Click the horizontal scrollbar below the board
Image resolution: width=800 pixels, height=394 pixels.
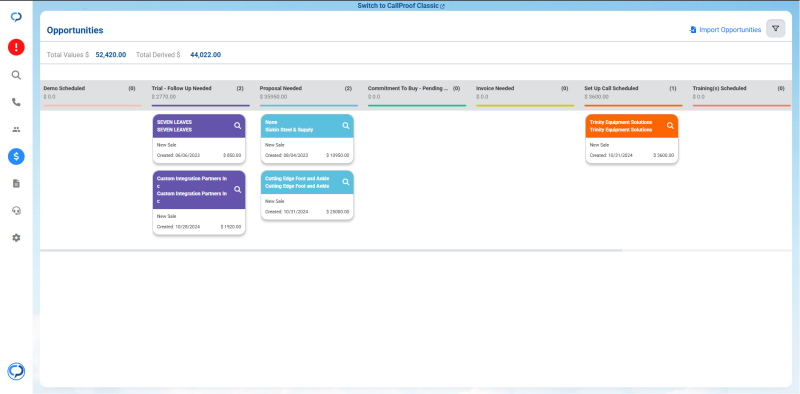331,251
